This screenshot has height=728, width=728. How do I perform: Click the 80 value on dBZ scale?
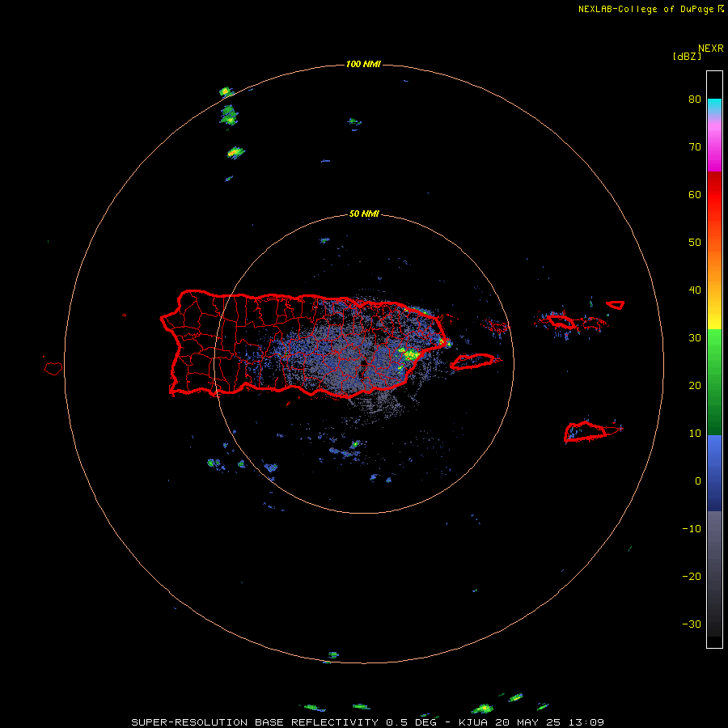pos(695,99)
